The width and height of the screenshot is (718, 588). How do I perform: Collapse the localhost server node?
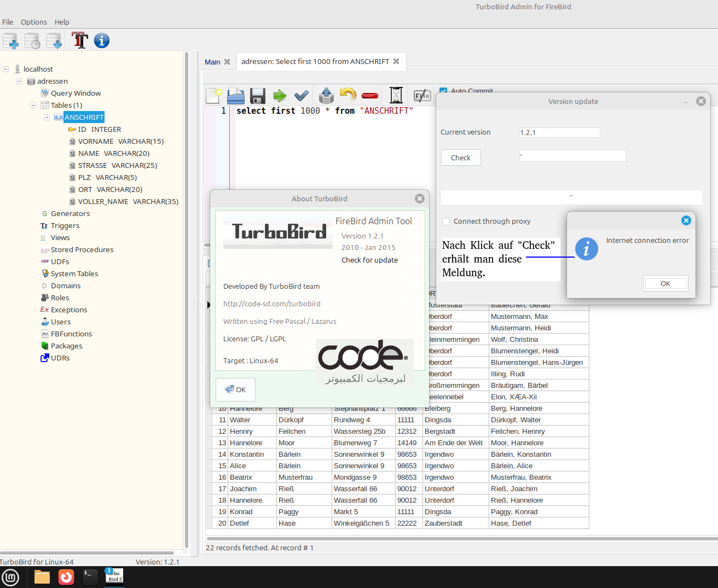click(x=5, y=69)
